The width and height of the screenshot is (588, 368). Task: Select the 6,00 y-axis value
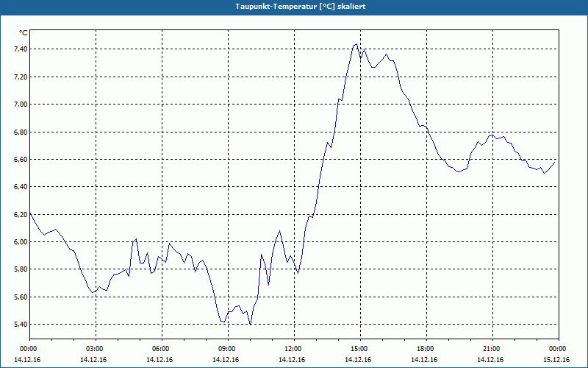[21, 242]
